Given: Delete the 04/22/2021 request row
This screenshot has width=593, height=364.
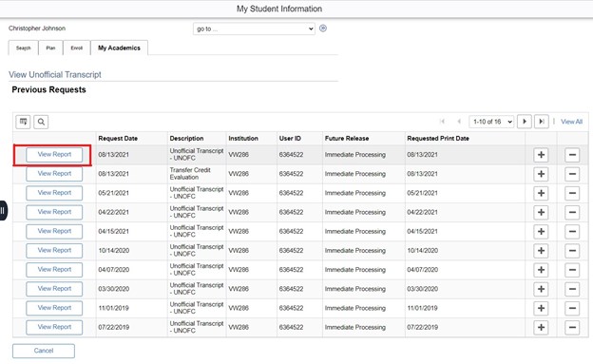Looking at the screenshot, I should [572, 212].
